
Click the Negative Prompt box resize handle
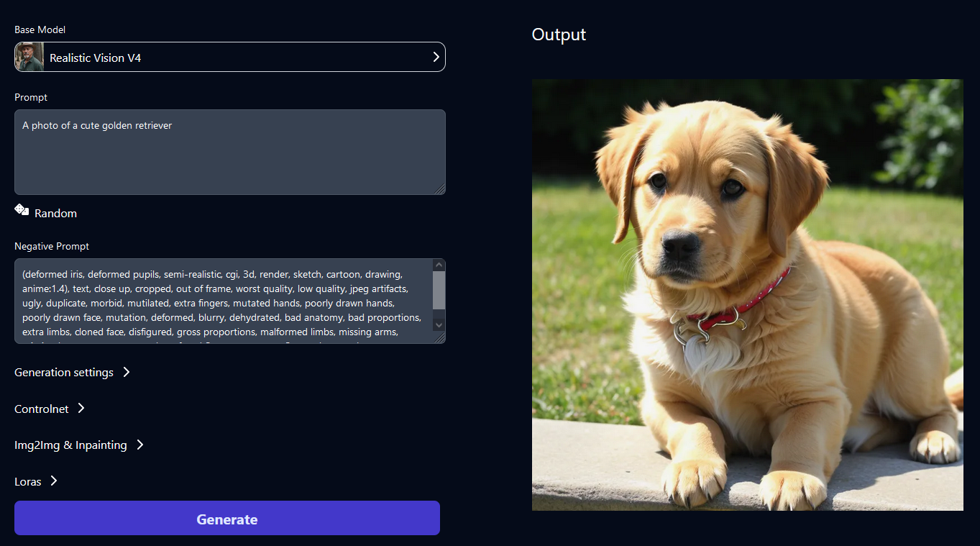pyautogui.click(x=440, y=338)
